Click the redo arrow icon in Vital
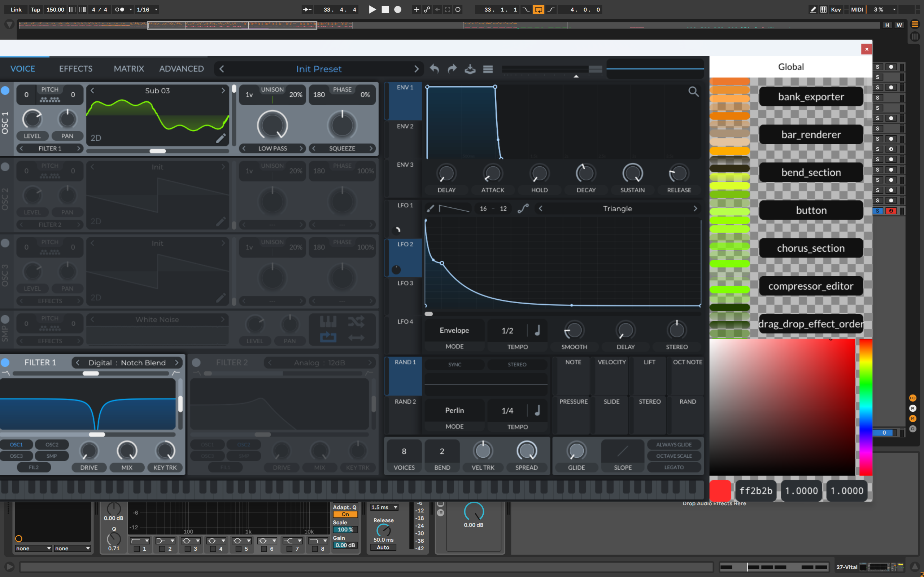The height and width of the screenshot is (577, 924). pos(452,69)
